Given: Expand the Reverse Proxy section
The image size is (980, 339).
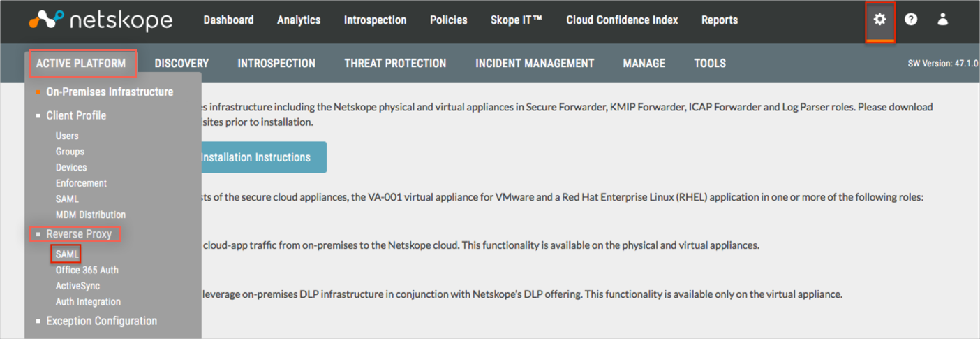Looking at the screenshot, I should [79, 234].
